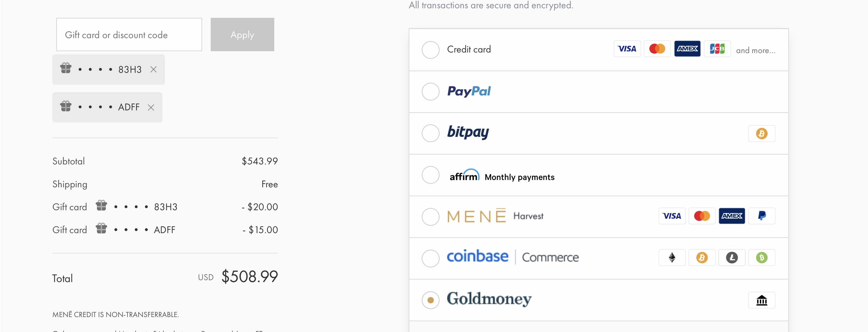Select the Credit card payment option

[430, 50]
